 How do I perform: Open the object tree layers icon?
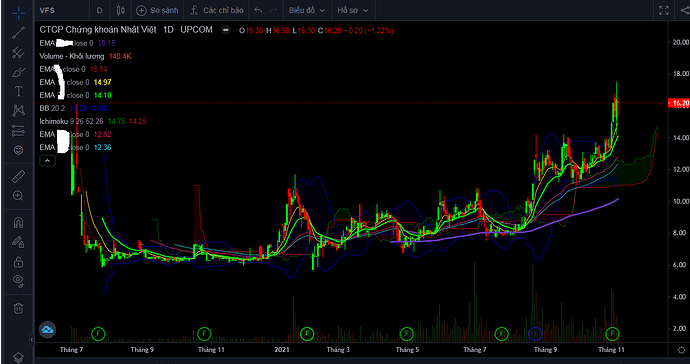18,357
